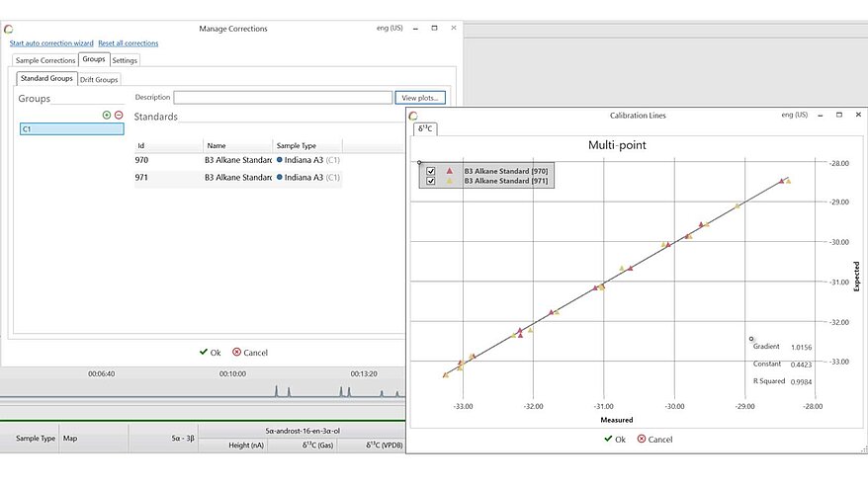868x487 pixels.
Task: Click the red remove group icon
Action: [119, 116]
